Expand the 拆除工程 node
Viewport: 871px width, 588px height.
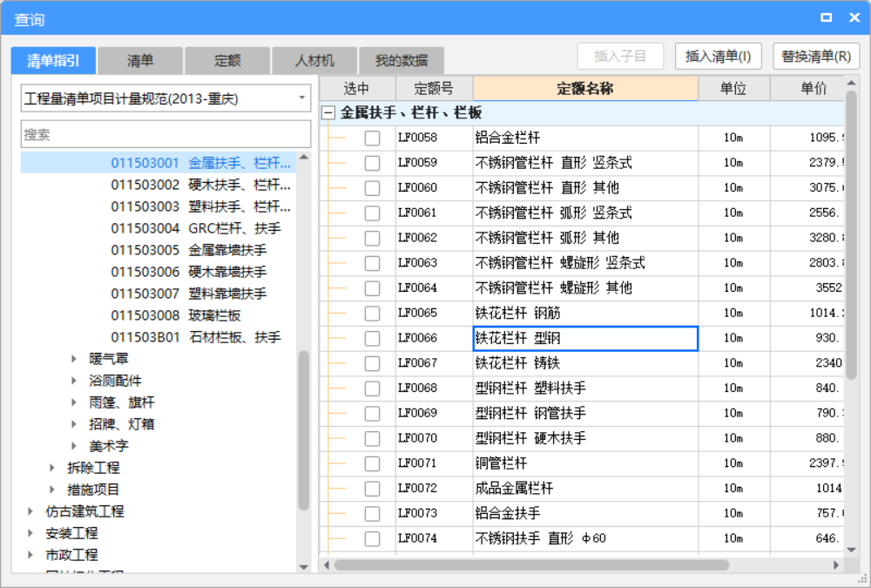(x=52, y=468)
